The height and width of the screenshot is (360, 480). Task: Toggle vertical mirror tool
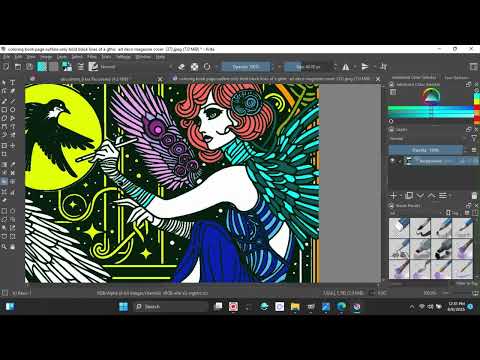365,67
